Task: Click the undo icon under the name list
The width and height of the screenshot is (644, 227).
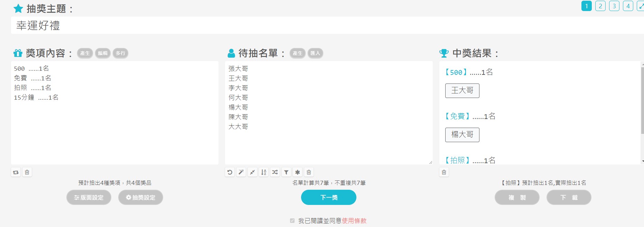Action: pyautogui.click(x=230, y=172)
